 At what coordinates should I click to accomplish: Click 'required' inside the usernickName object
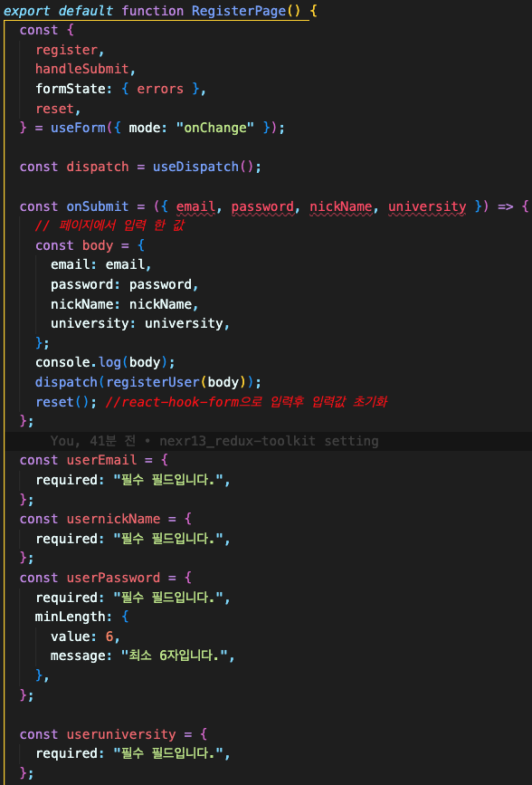66,539
